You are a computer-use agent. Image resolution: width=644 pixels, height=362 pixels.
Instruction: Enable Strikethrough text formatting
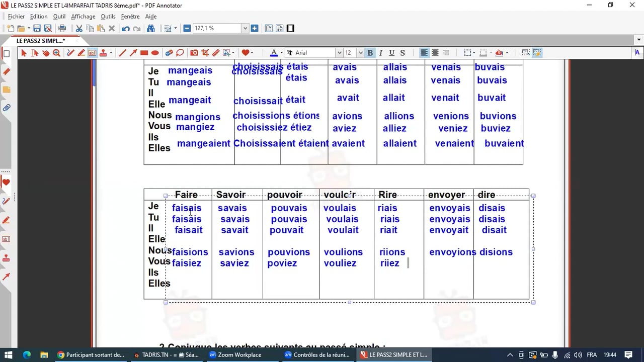coord(403,53)
